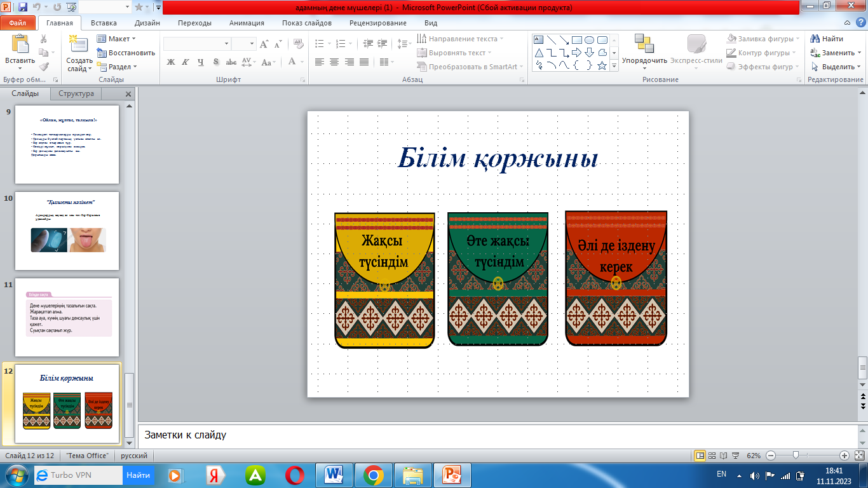Click the Clear Formatting eraser icon
868x488 pixels.
(298, 44)
